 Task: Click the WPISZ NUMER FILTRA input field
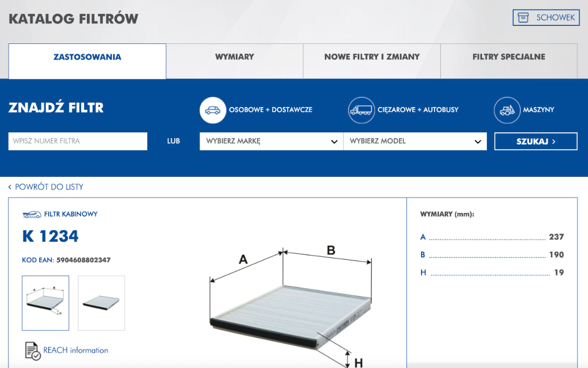[x=77, y=141]
